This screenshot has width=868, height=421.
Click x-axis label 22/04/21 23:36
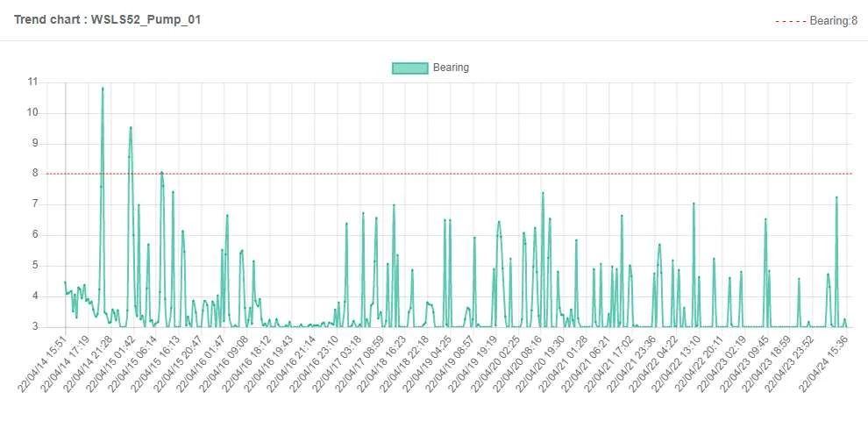pos(632,363)
